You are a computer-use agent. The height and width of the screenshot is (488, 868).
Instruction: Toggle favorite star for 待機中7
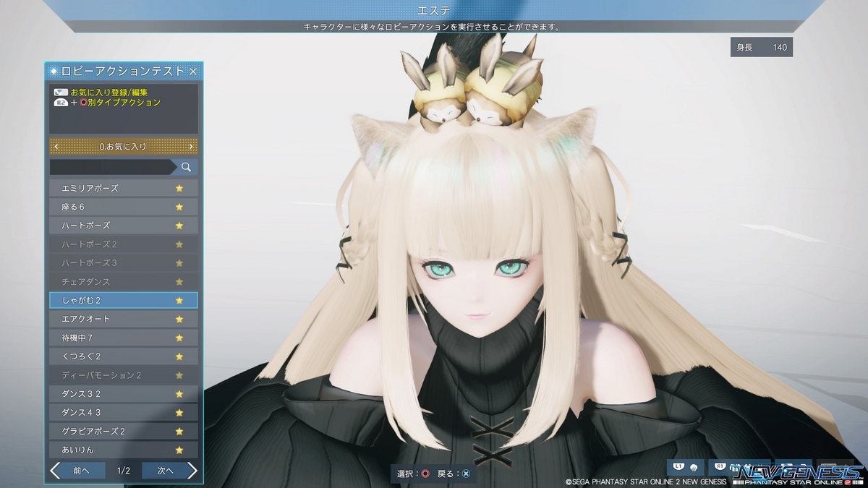pyautogui.click(x=179, y=338)
